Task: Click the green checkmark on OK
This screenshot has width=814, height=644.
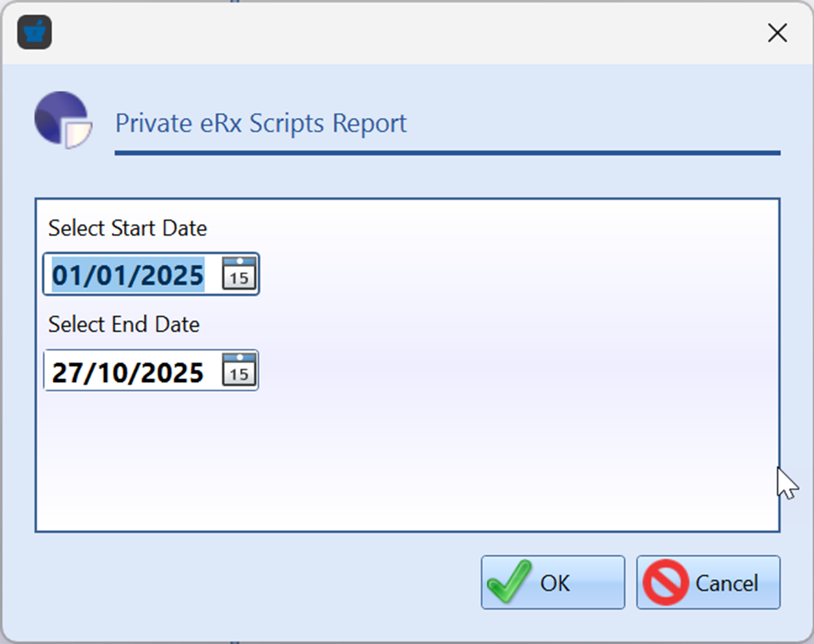Action: pyautogui.click(x=509, y=582)
